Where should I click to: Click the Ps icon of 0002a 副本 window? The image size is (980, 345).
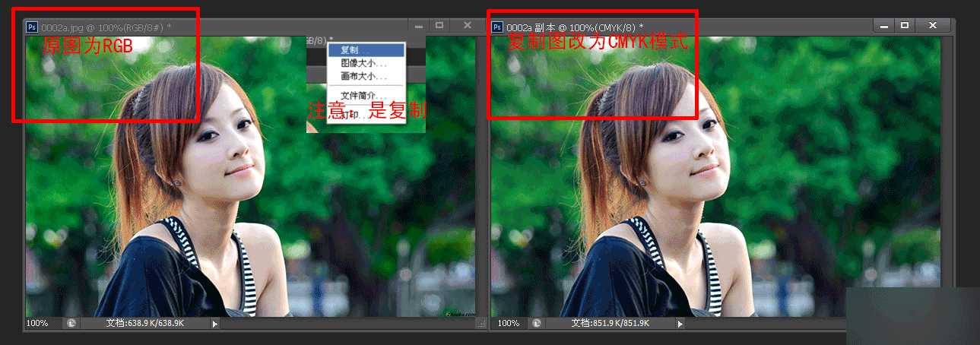tap(497, 26)
